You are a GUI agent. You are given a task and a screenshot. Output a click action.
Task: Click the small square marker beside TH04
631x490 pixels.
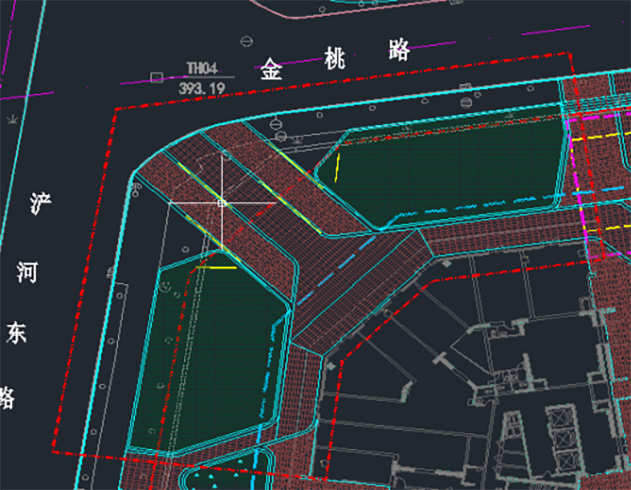pos(156,77)
